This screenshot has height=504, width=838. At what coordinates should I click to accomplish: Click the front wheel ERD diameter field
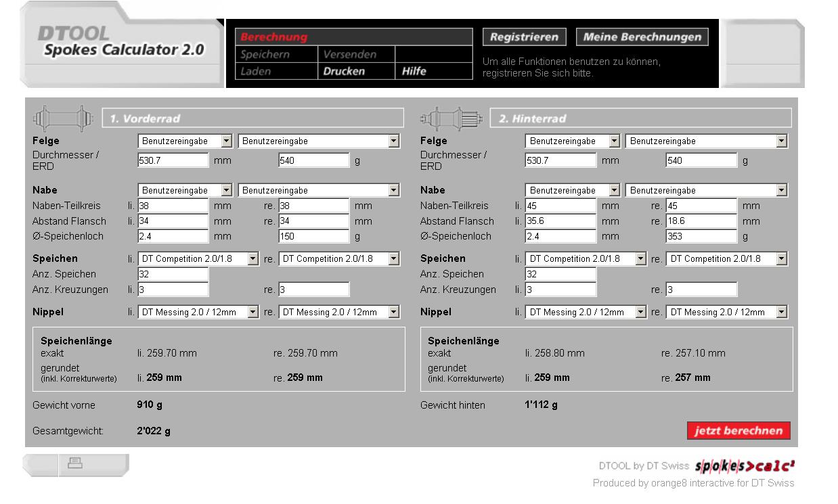(x=173, y=161)
